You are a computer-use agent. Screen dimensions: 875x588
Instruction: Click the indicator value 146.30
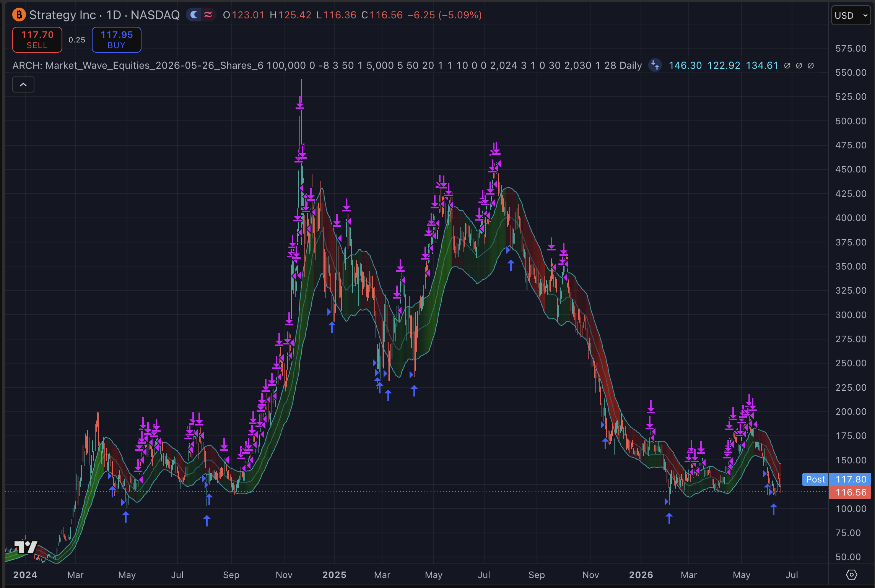[x=685, y=65]
